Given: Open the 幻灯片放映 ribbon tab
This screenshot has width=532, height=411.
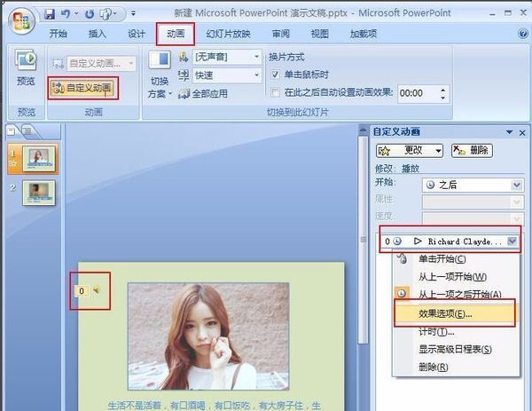Looking at the screenshot, I should coord(228,34).
